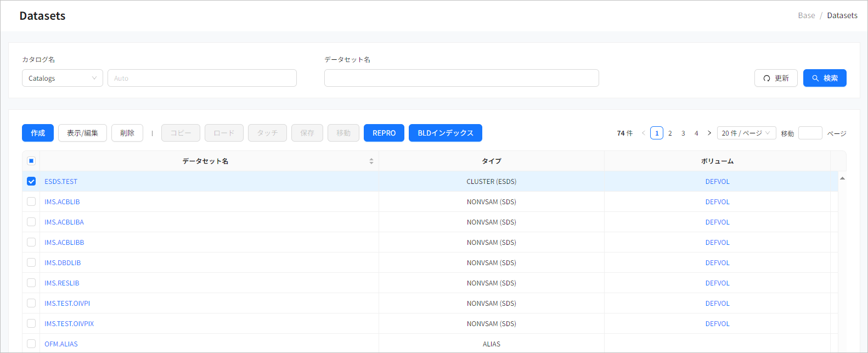Uncheck the ESDS.TEST row checkbox
Screen dimensions: 868x353
pos(31,181)
